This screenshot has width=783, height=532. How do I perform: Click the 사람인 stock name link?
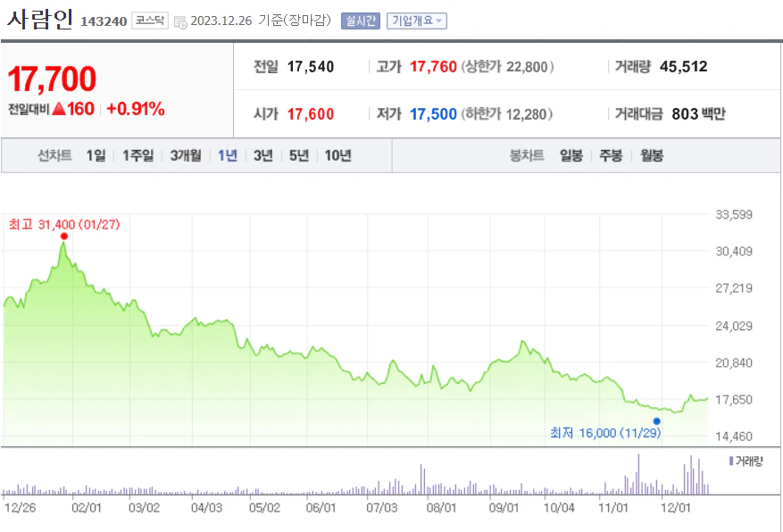[42, 18]
